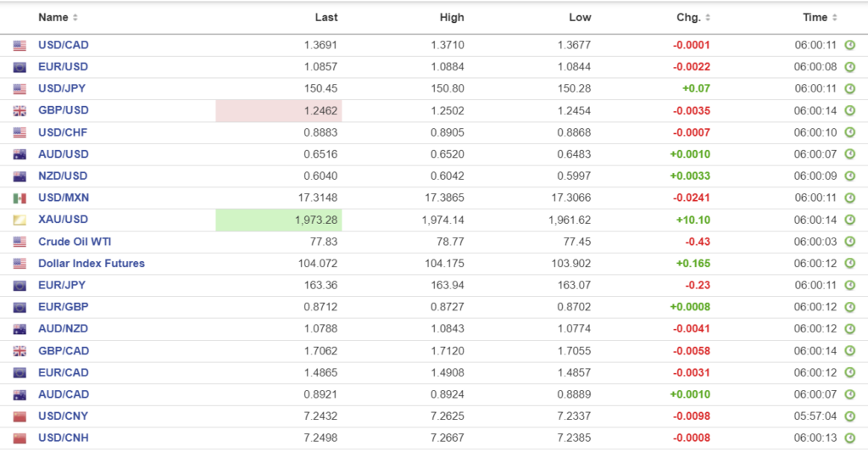Click the gold bar icon beside XAU/USD
The width and height of the screenshot is (868, 452).
(x=19, y=220)
